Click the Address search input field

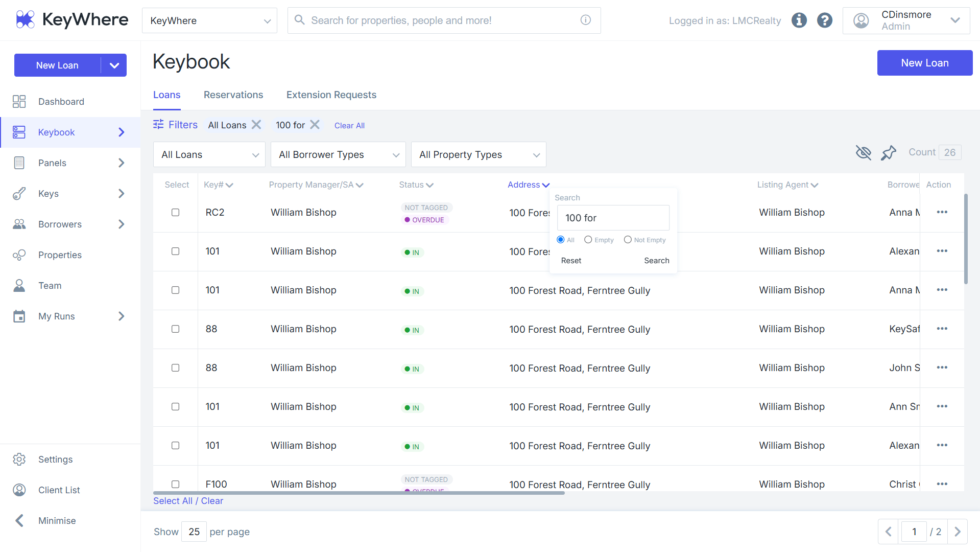click(613, 218)
